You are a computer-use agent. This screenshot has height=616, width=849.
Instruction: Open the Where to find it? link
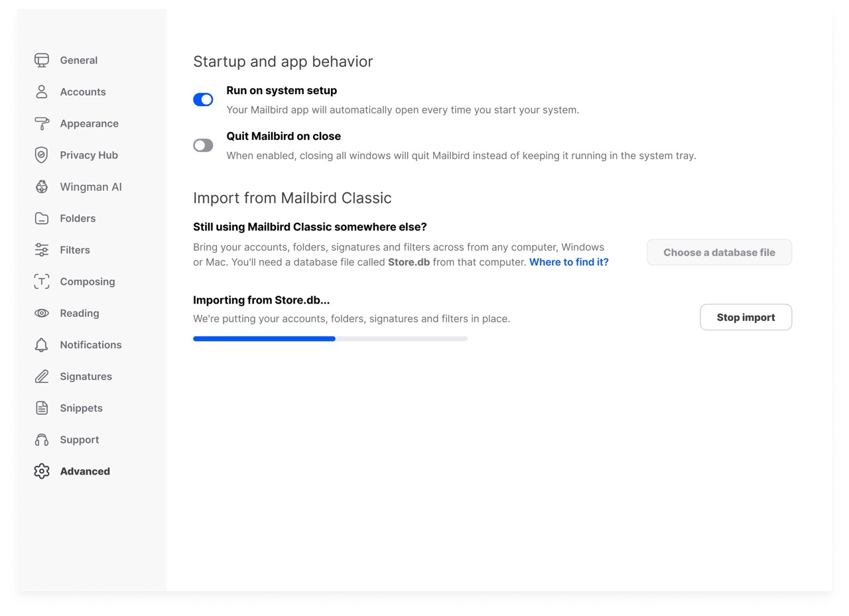(x=568, y=262)
